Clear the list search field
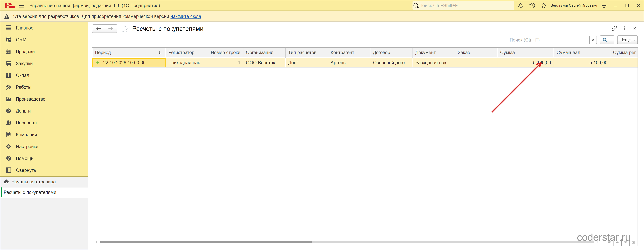The width and height of the screenshot is (644, 250). tap(593, 40)
